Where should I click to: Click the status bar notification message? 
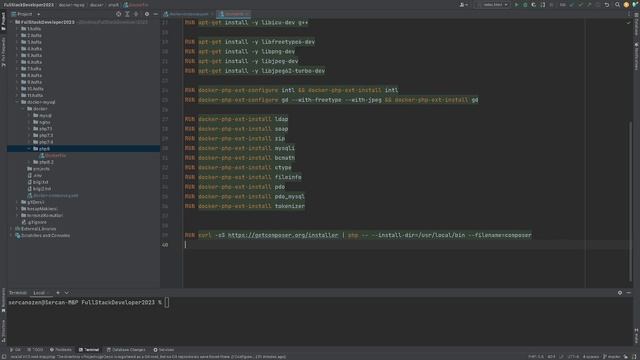tap(148, 357)
